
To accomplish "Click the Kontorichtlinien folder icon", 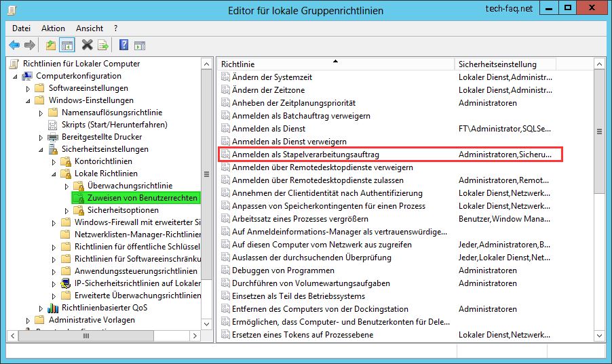I will pyautogui.click(x=66, y=161).
